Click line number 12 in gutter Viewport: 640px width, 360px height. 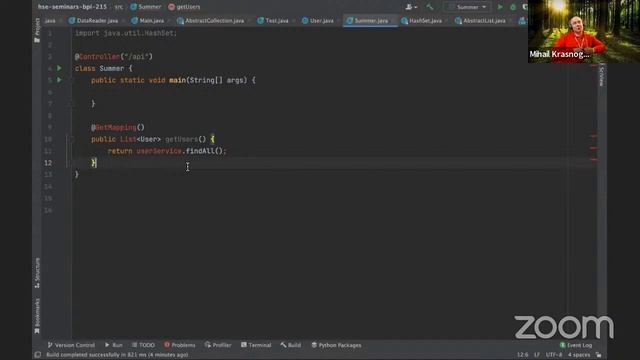tap(48, 163)
